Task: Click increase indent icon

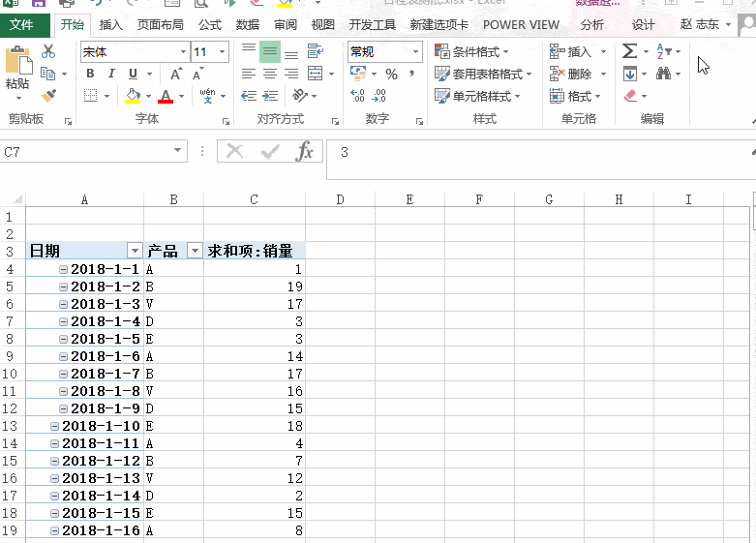Action: click(x=270, y=96)
